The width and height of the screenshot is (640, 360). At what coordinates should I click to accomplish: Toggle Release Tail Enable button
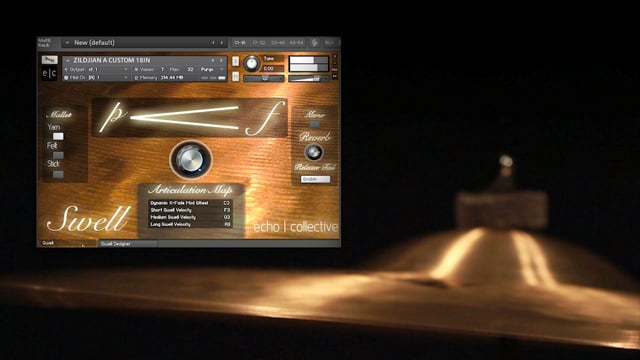pyautogui.click(x=315, y=179)
